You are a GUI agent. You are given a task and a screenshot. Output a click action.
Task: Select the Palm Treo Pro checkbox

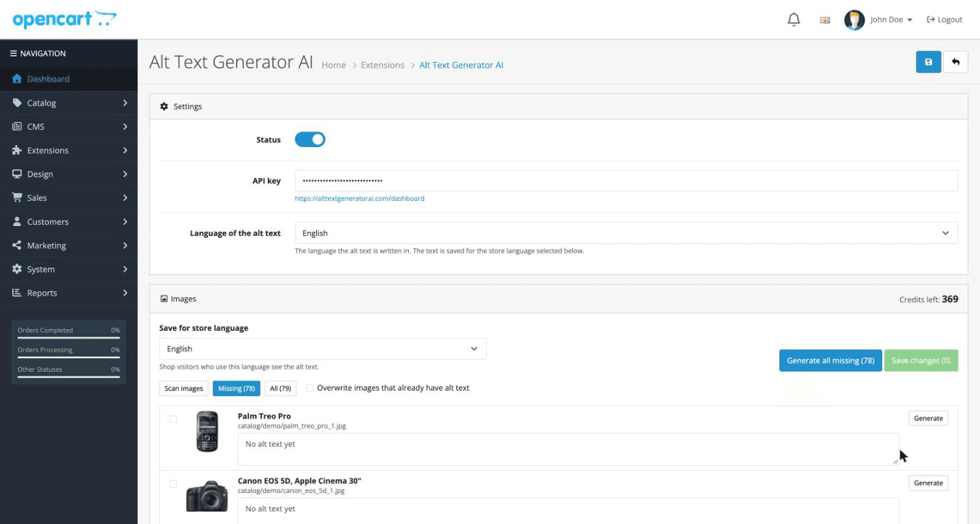pyautogui.click(x=173, y=419)
